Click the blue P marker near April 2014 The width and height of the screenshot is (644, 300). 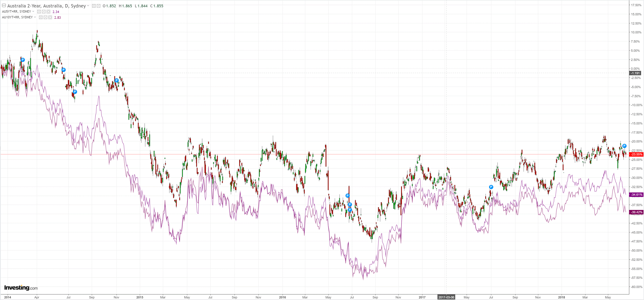click(x=23, y=60)
